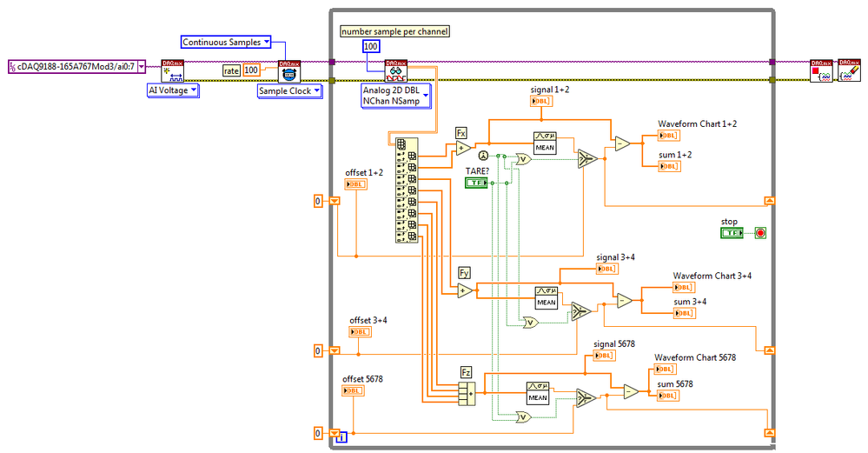Click the offset 5678 indicator terminal
This screenshot has width=868, height=453.
click(x=353, y=390)
